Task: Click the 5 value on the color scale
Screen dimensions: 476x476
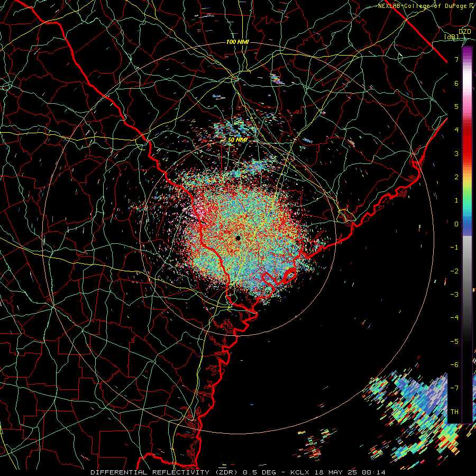Action: click(x=456, y=106)
